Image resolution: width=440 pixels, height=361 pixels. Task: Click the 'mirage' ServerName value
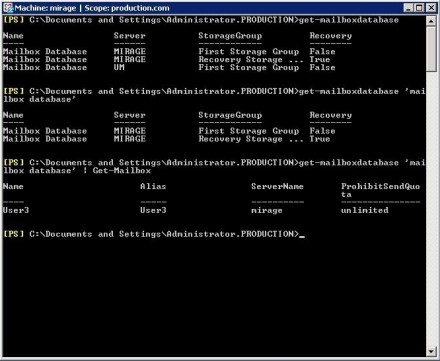(x=267, y=210)
